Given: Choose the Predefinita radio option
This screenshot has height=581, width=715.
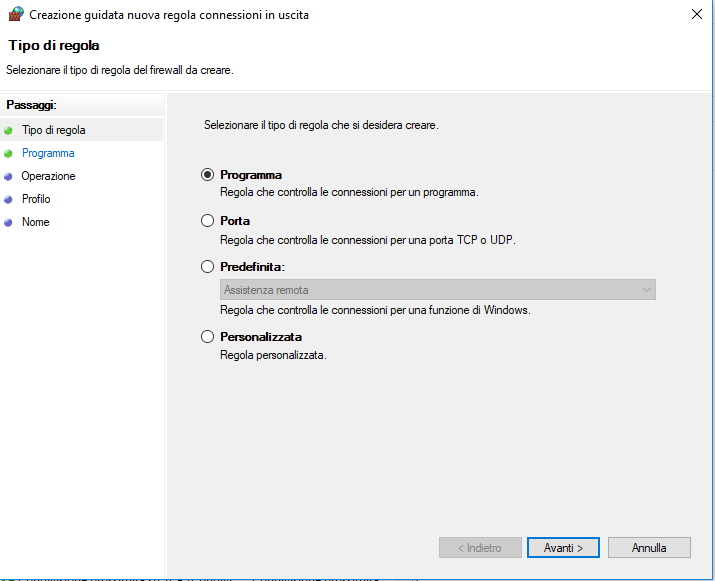Looking at the screenshot, I should (208, 267).
